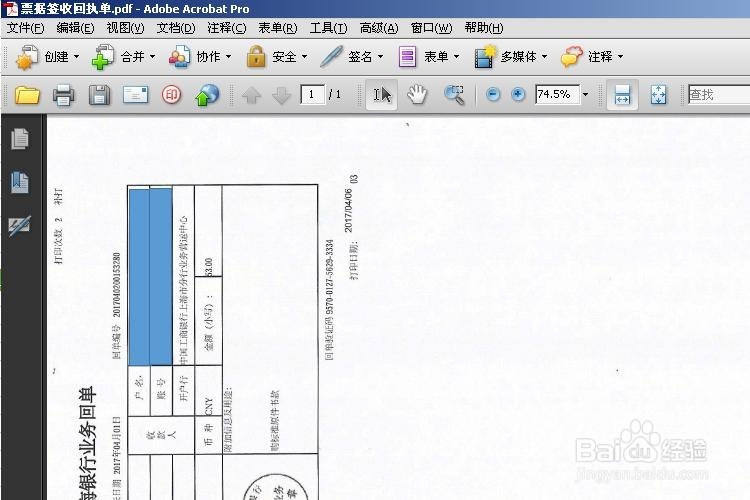This screenshot has width=750, height=500.
Task: Click the 协作 (Collaborate) toolbar icon
Action: [x=179, y=57]
